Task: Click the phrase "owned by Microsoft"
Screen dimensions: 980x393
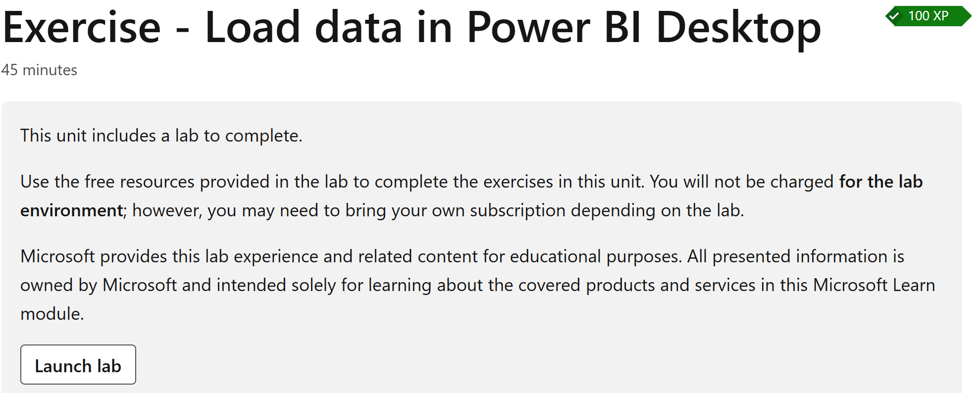Action: (99, 285)
